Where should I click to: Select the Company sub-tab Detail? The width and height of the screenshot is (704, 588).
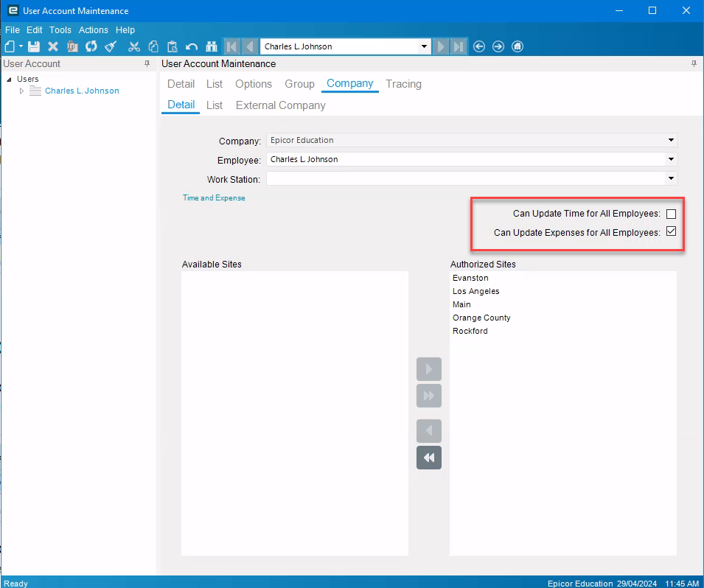click(181, 105)
